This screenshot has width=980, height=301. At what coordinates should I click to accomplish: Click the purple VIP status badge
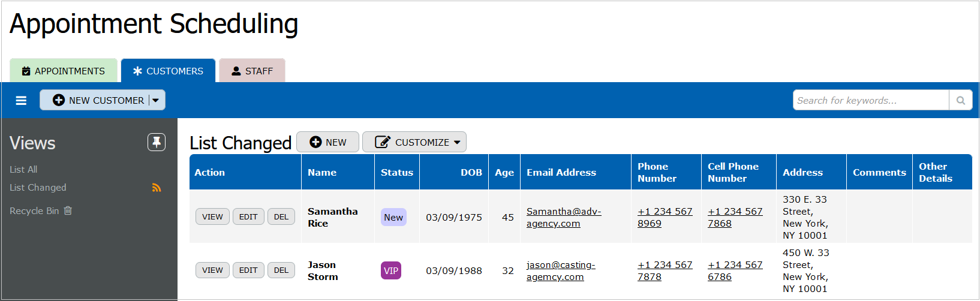coord(391,270)
